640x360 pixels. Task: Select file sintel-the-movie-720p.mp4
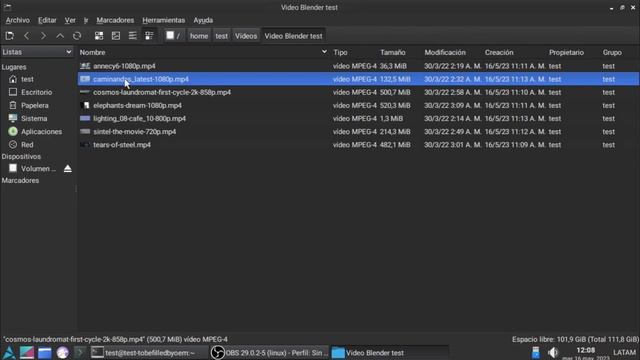(135, 131)
